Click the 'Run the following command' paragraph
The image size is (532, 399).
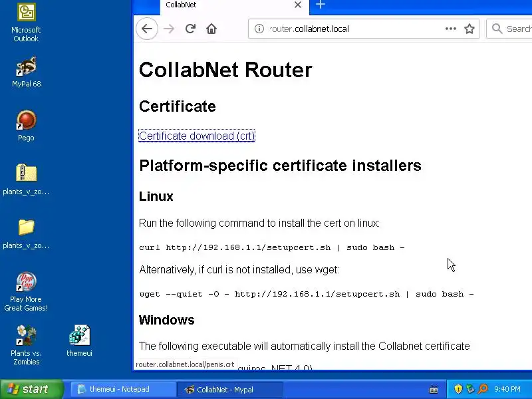click(259, 223)
